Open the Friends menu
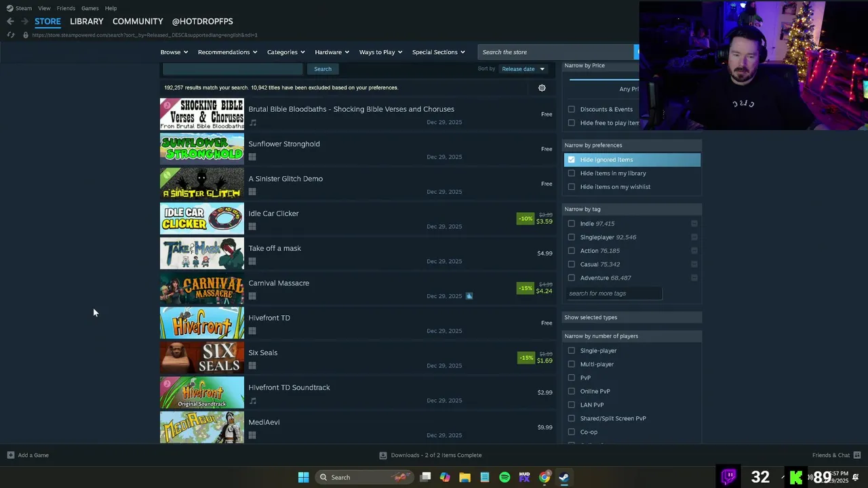 click(x=66, y=8)
